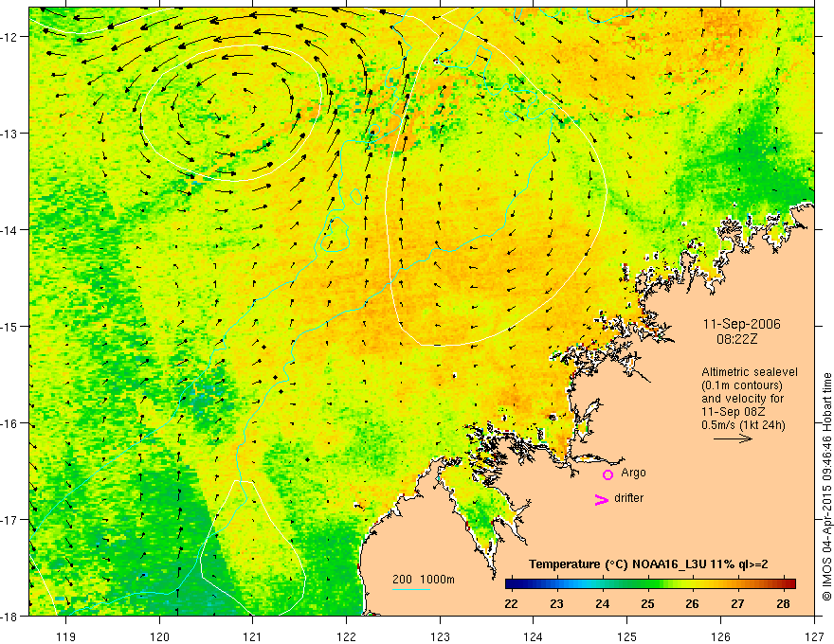The image size is (834, 644).
Task: Click the '23' colorbar tick label
Action: (556, 604)
